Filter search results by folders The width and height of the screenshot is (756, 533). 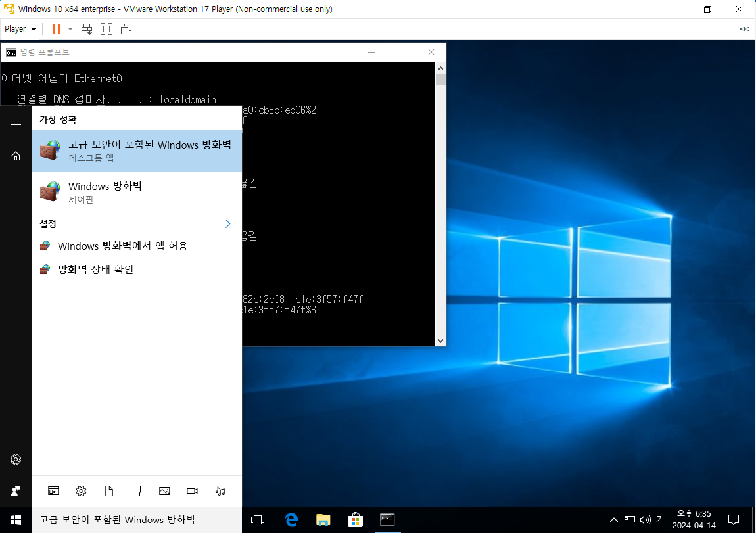click(137, 491)
